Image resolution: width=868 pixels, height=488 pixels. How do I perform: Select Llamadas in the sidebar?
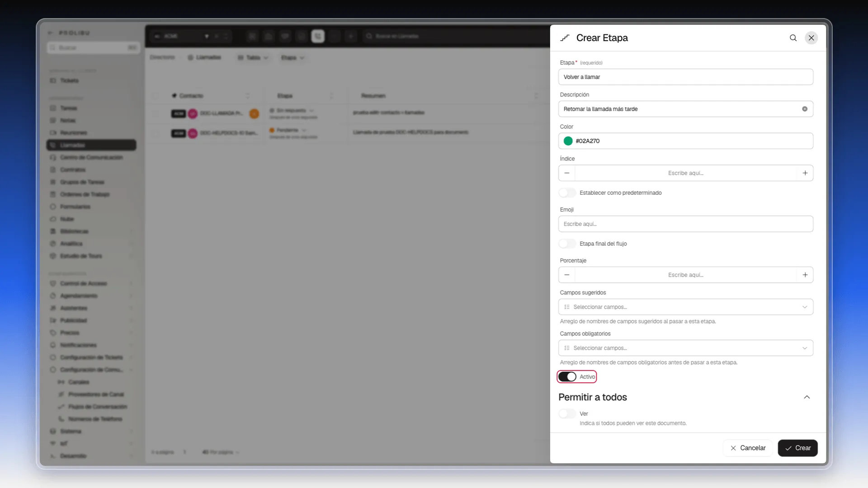point(91,145)
